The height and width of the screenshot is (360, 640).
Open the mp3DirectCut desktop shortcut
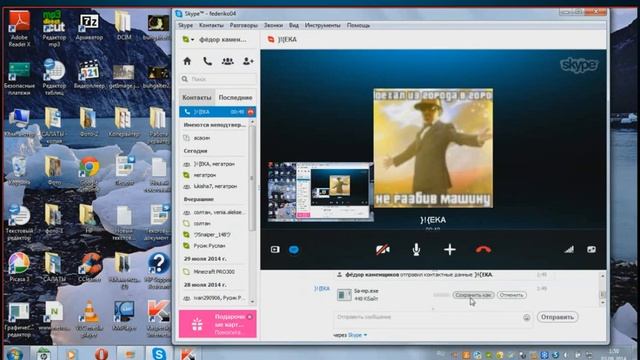pyautogui.click(x=54, y=29)
